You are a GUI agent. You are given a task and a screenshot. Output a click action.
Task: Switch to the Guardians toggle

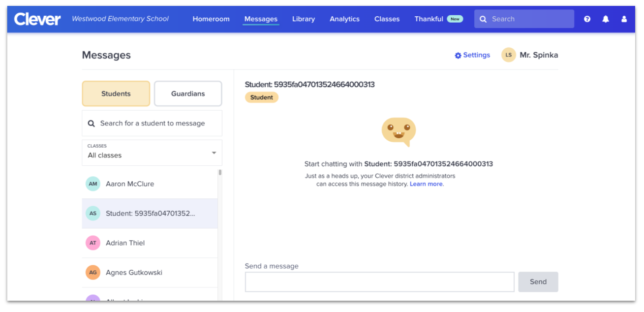click(188, 94)
